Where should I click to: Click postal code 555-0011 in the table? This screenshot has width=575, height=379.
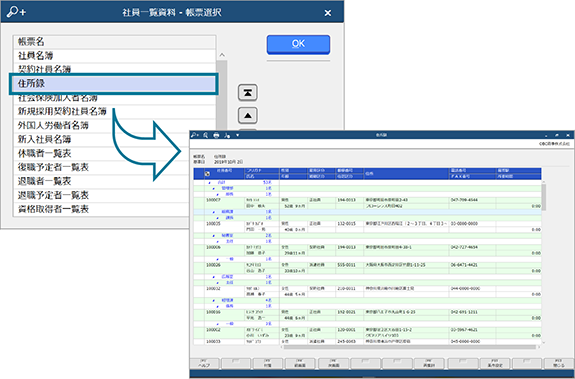pos(346,265)
